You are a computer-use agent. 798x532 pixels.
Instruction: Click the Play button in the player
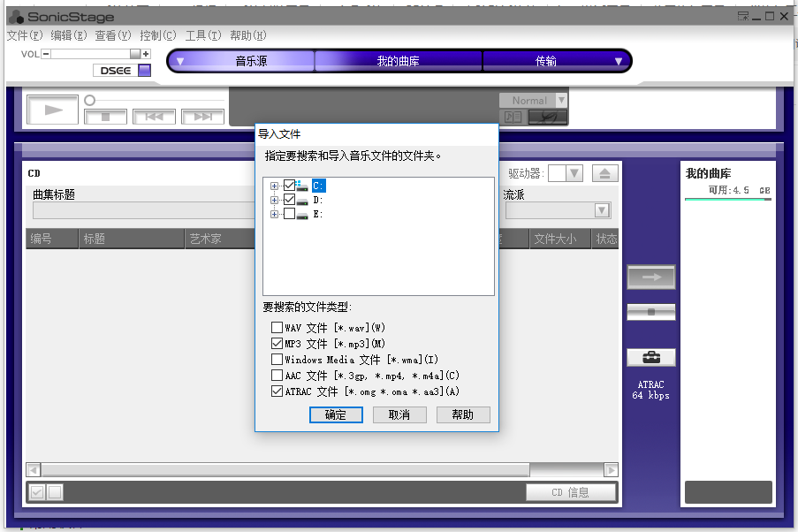pos(52,110)
